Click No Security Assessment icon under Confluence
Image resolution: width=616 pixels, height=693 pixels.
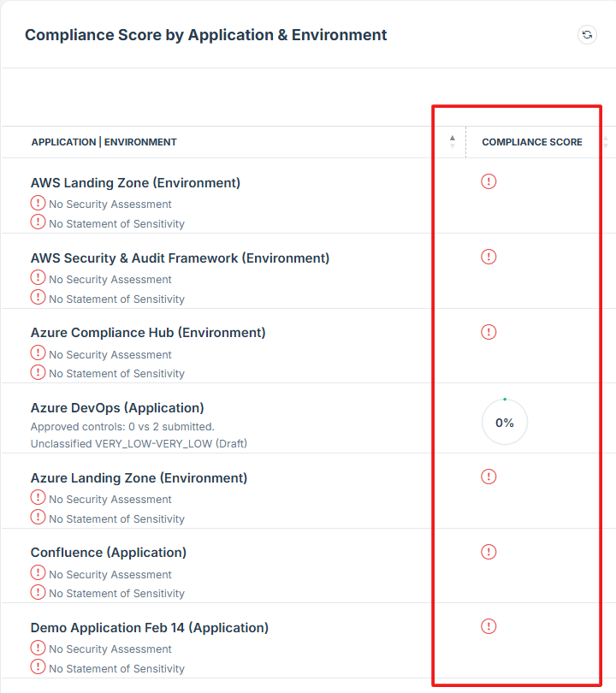[x=38, y=573]
